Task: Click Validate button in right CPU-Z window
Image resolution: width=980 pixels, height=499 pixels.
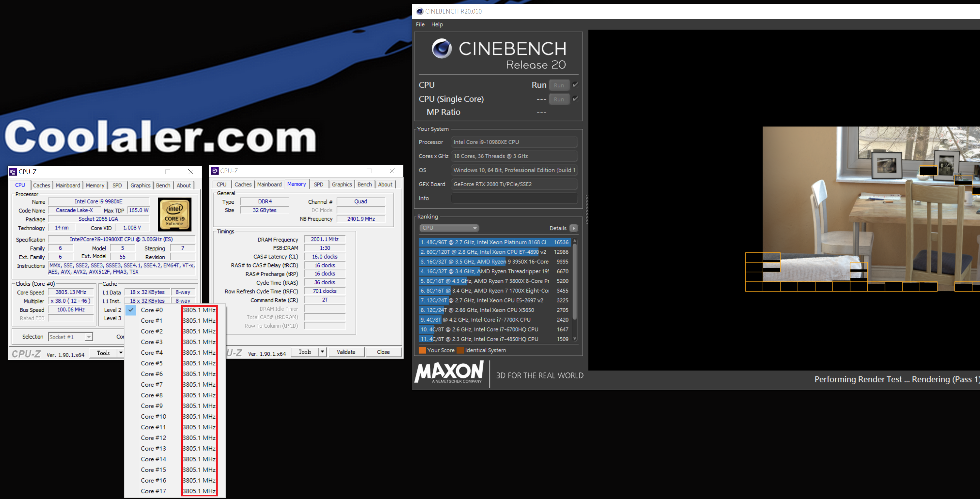Action: coord(346,352)
